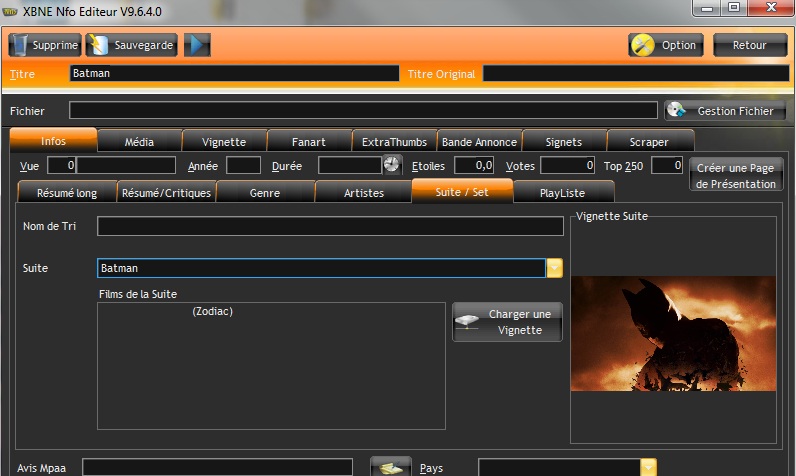Click the Batman Vignette Suite thumbnail
Screen dimensions: 796x476
coord(673,333)
